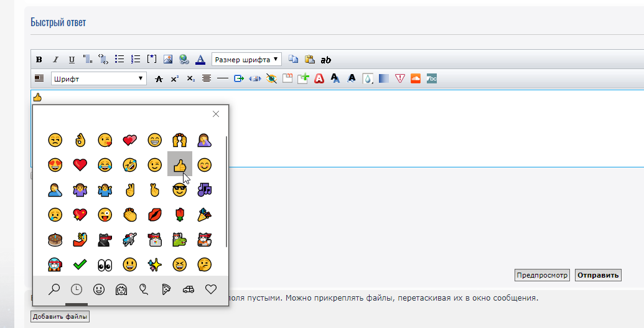Screen dimensions: 644x328
Task: Insert a hyperlink with the globe-chain icon
Action: coord(184,59)
